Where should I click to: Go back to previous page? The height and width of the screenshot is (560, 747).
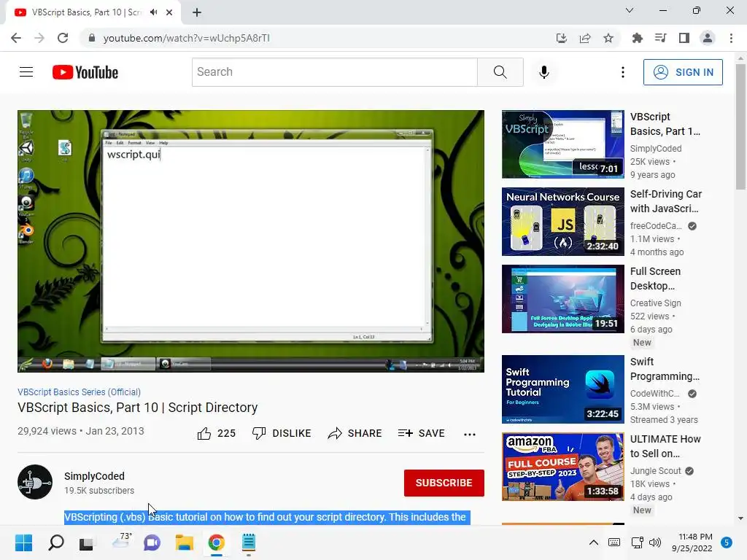coord(16,38)
